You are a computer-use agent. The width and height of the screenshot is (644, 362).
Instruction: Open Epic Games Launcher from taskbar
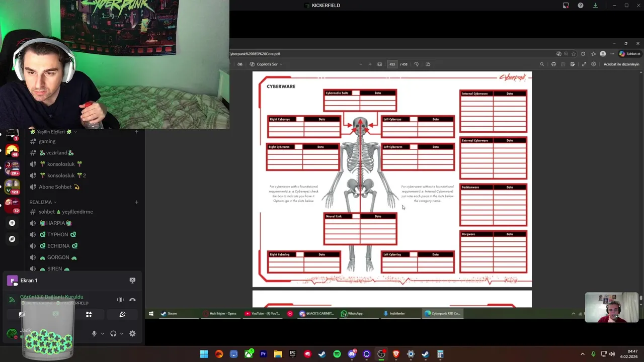point(293,354)
